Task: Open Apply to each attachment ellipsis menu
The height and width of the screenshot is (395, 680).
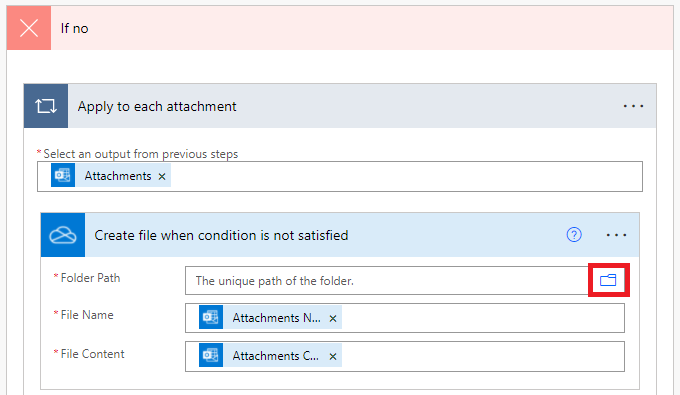Action: [x=633, y=106]
